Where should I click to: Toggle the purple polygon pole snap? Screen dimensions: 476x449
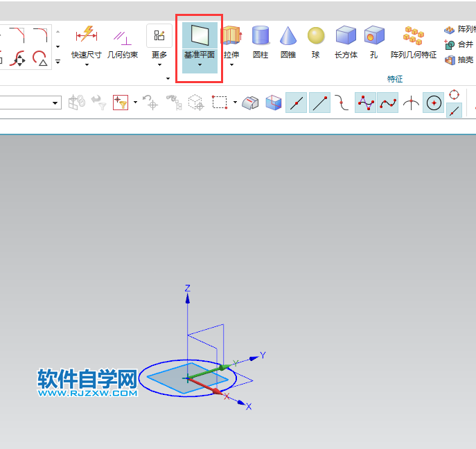coord(366,103)
